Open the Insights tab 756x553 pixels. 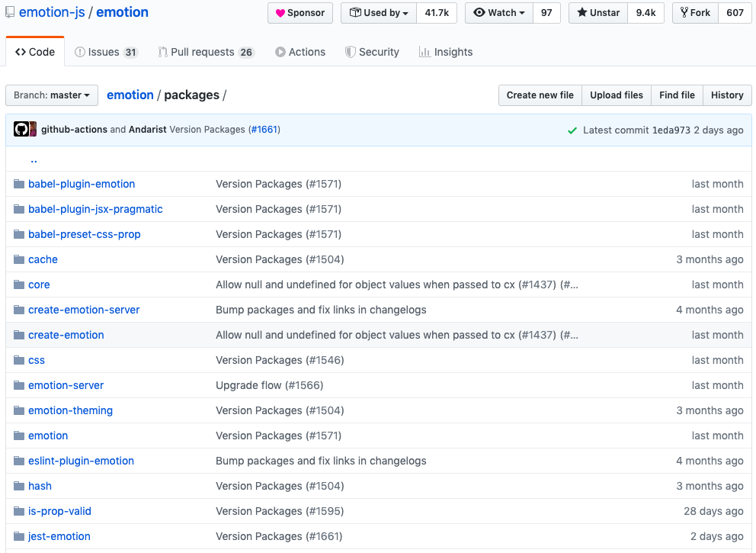coord(446,52)
